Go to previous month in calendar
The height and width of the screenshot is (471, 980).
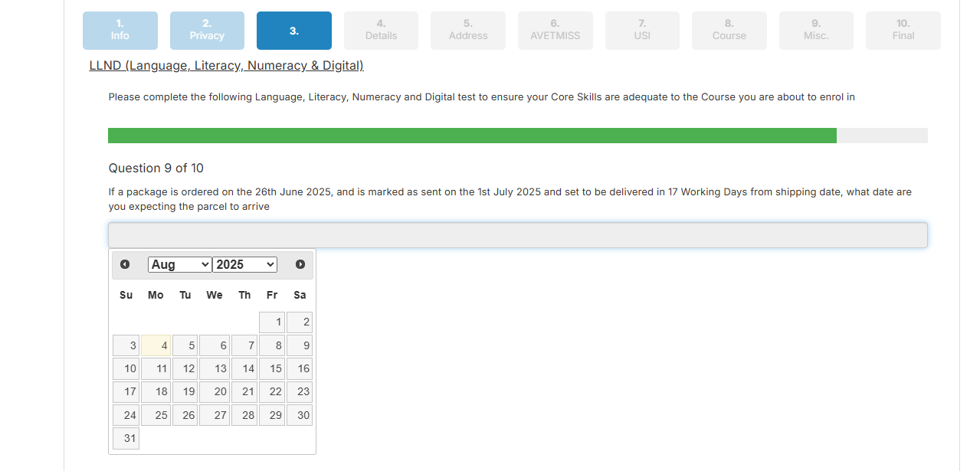pos(125,264)
